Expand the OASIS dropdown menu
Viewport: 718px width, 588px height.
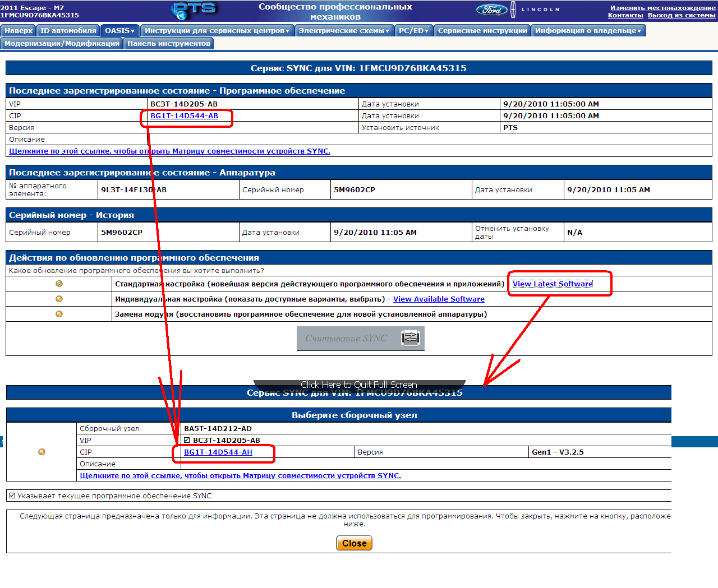pos(119,31)
